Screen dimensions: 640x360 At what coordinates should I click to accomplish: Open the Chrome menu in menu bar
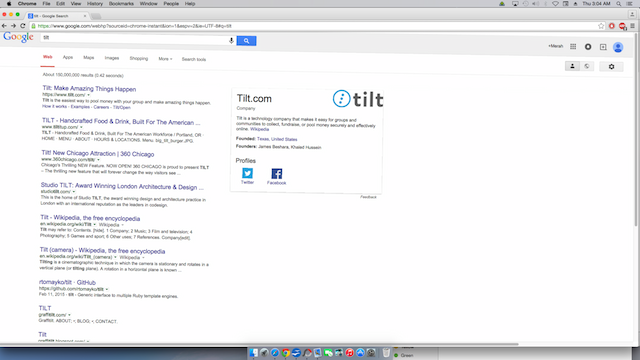(27, 4)
